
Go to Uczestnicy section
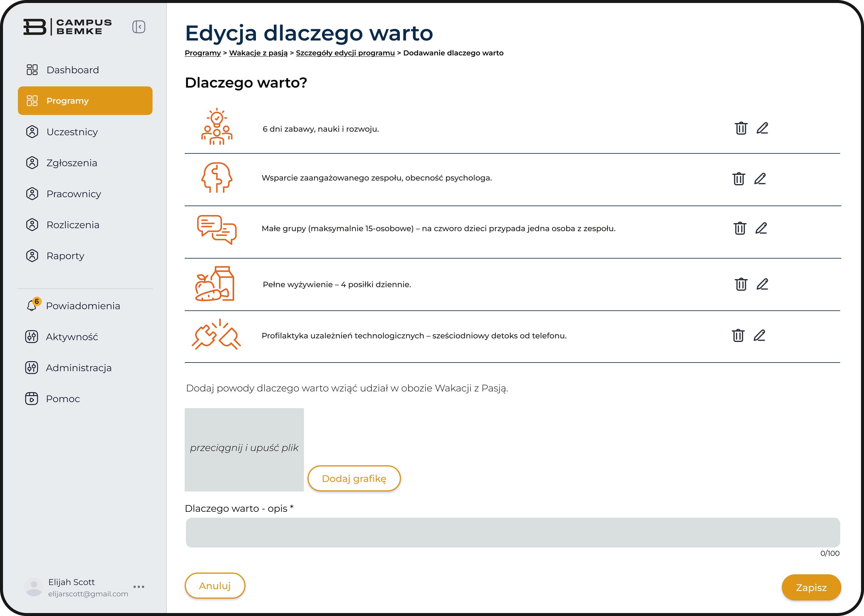click(72, 132)
